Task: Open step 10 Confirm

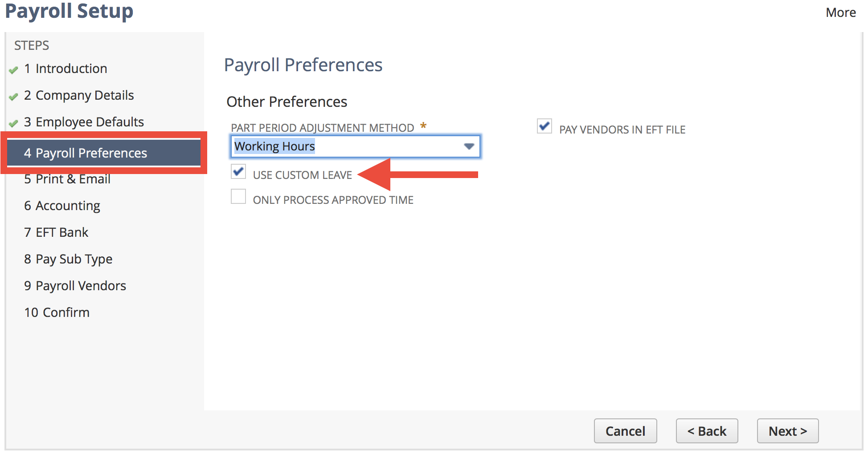Action: pyautogui.click(x=57, y=312)
